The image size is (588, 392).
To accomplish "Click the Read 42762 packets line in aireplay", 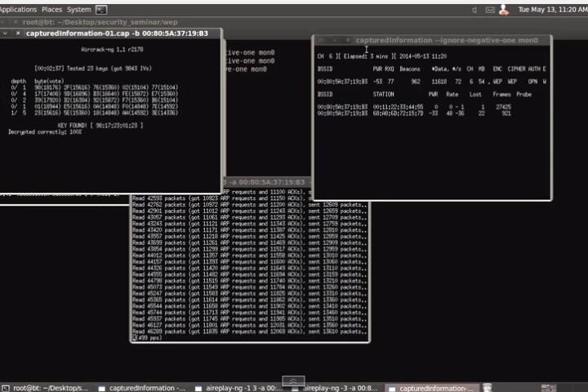I will click(x=249, y=205).
